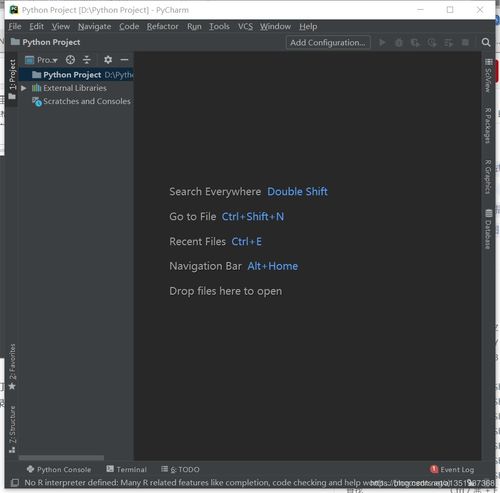
Task: Click the horizontal scrollbar in Project panel
Action: tap(61, 458)
